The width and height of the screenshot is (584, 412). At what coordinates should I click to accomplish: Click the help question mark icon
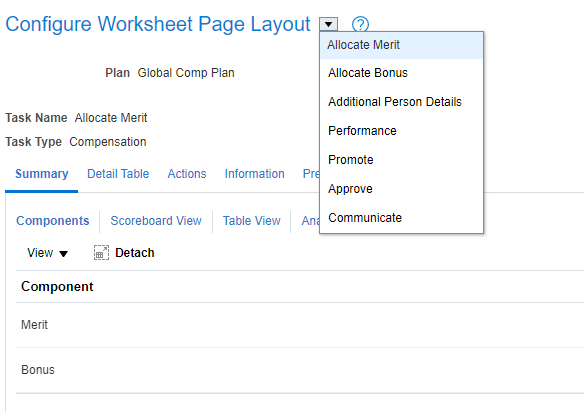coord(360,25)
